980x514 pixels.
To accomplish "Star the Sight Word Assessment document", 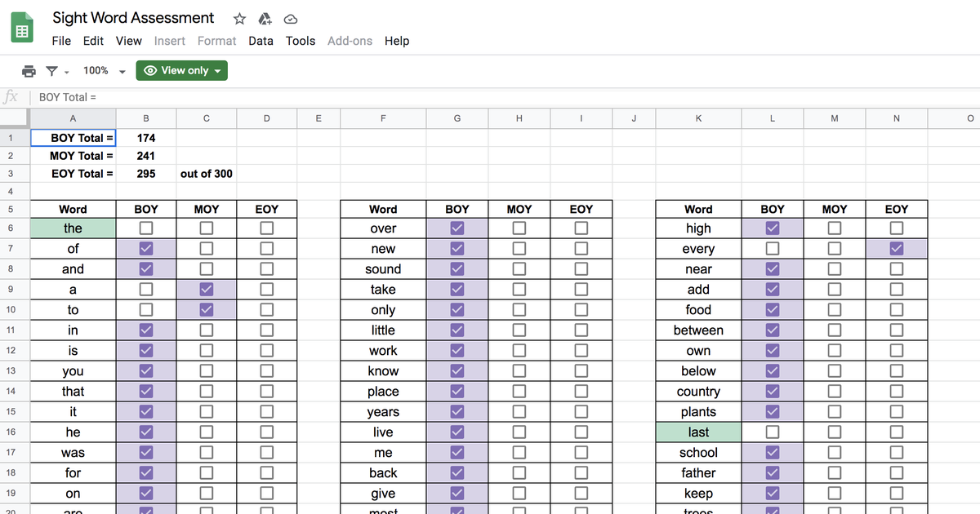I will click(239, 19).
